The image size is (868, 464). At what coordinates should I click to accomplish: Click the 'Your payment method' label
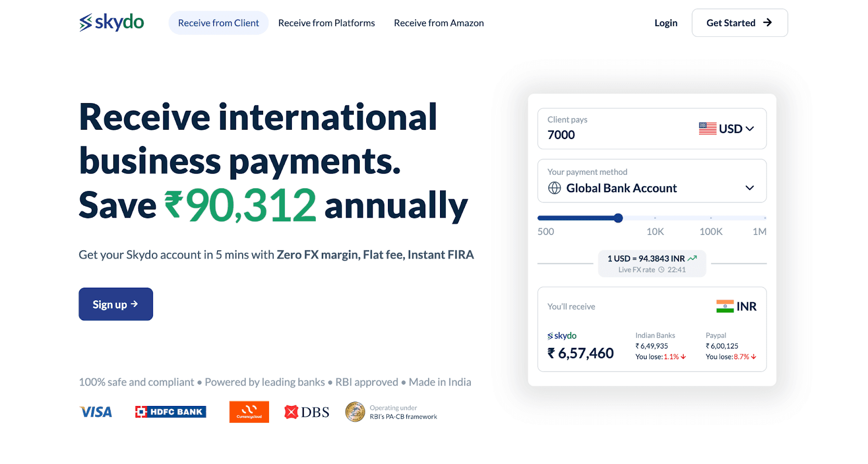point(587,172)
